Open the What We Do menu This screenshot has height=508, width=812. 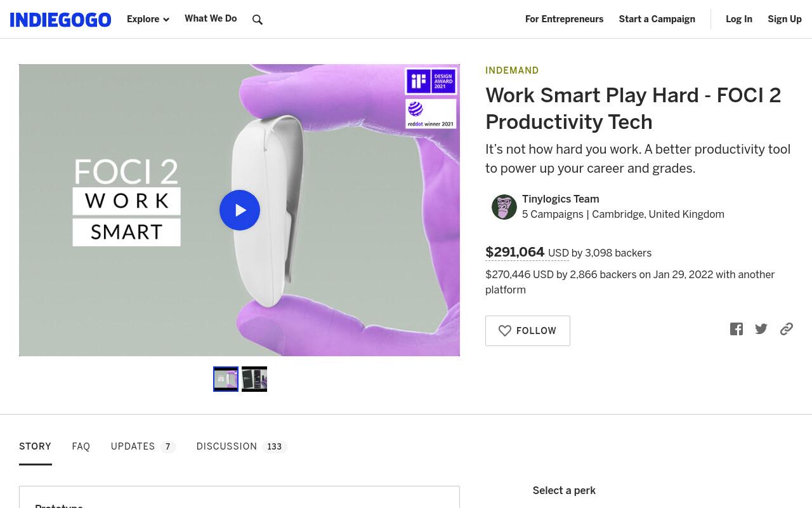(211, 18)
